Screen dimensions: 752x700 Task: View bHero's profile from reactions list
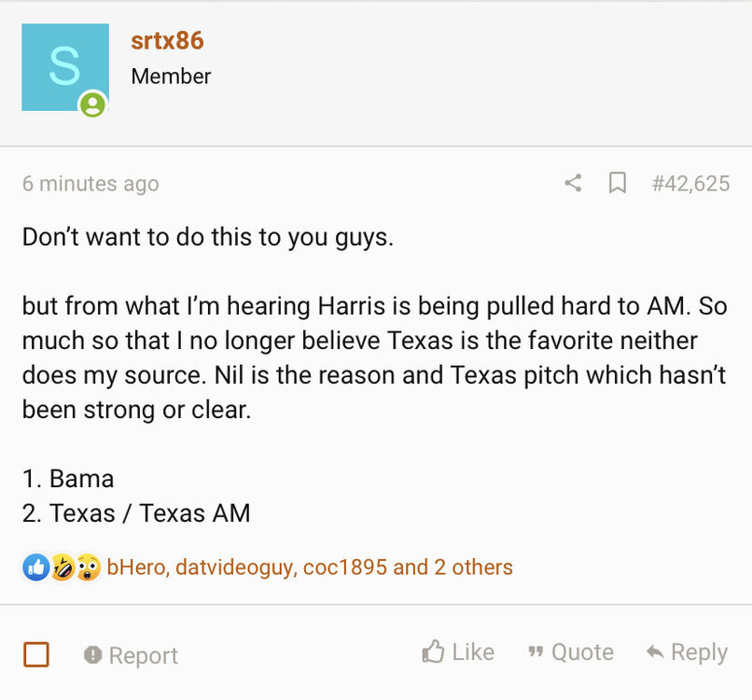136,567
